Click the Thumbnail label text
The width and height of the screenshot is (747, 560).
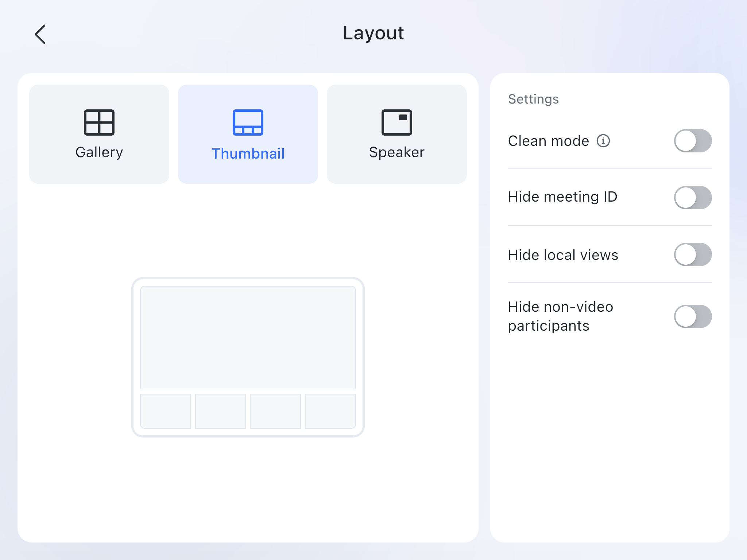(x=248, y=153)
